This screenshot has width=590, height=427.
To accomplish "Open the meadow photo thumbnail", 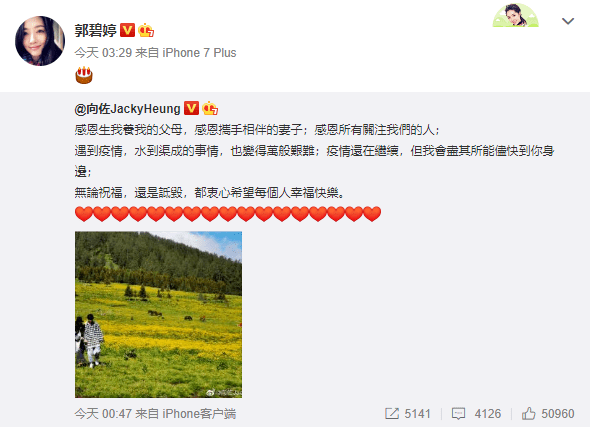I will click(158, 315).
